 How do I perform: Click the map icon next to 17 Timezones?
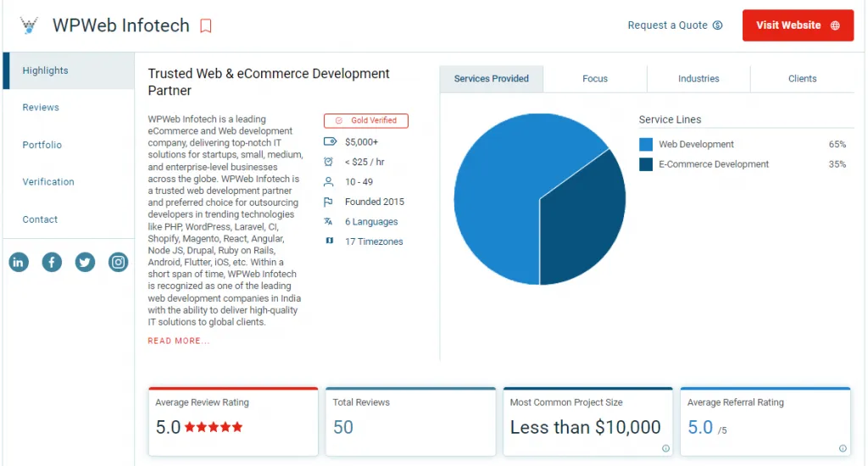pyautogui.click(x=330, y=241)
